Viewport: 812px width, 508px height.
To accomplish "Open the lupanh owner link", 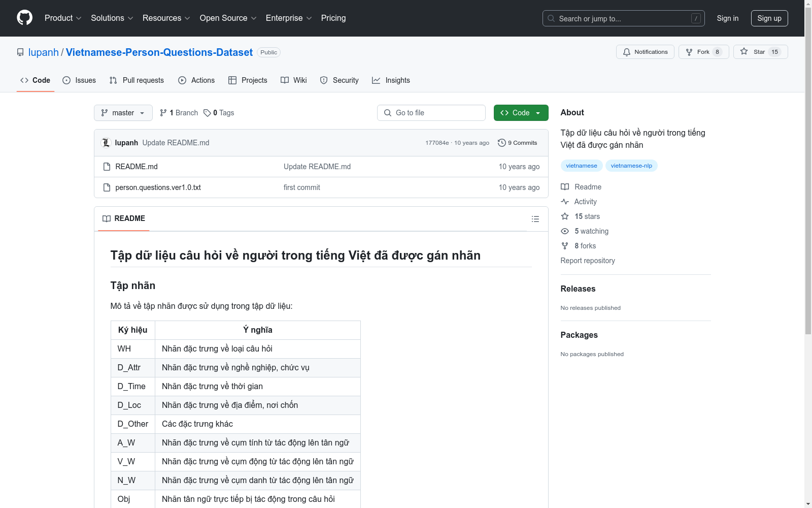I will coord(44,52).
